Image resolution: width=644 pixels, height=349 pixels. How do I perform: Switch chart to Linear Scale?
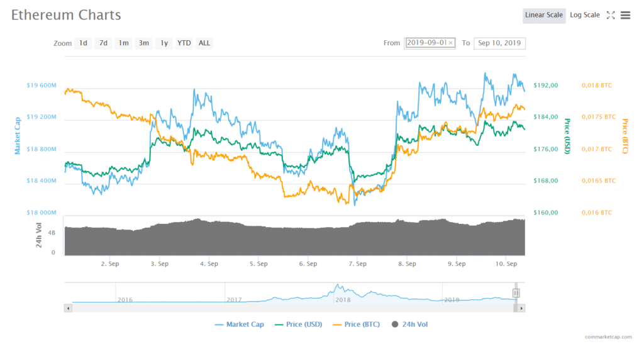[544, 15]
